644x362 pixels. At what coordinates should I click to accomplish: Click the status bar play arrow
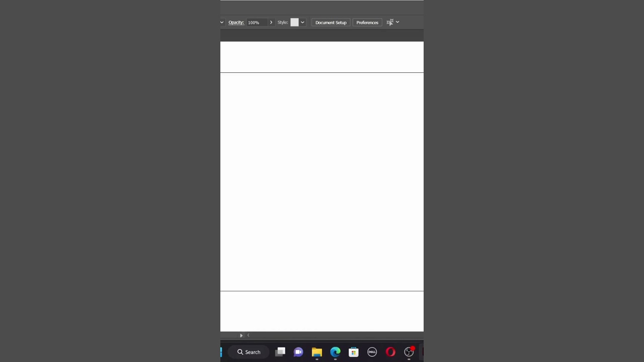click(241, 335)
